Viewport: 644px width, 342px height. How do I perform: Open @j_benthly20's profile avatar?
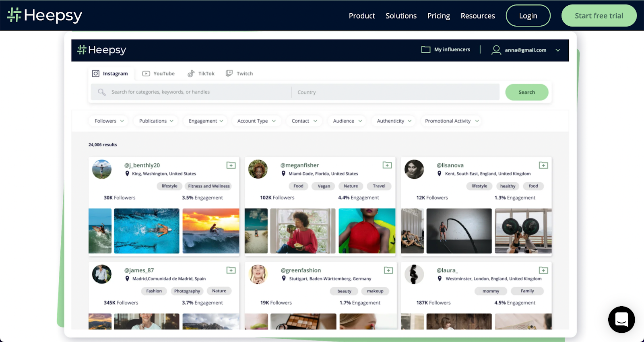102,169
